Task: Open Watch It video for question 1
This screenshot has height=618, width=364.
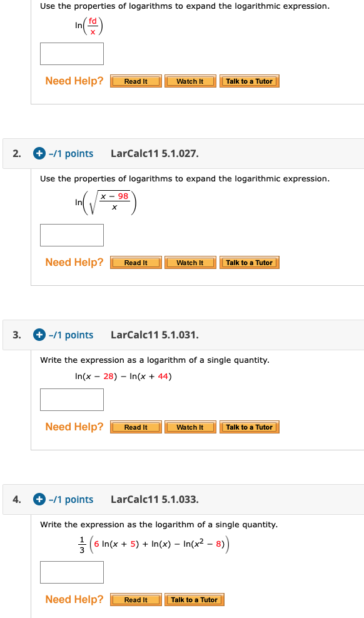Action: [190, 81]
